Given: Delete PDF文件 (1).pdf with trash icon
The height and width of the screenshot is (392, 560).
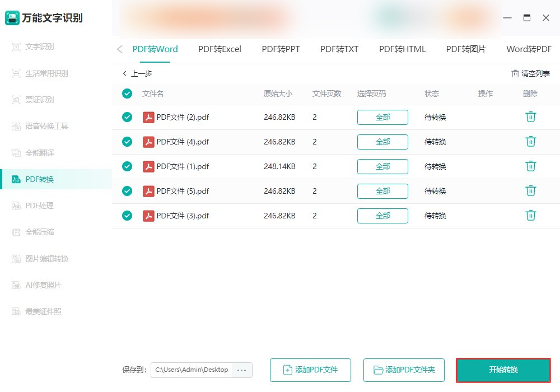Looking at the screenshot, I should click(531, 166).
